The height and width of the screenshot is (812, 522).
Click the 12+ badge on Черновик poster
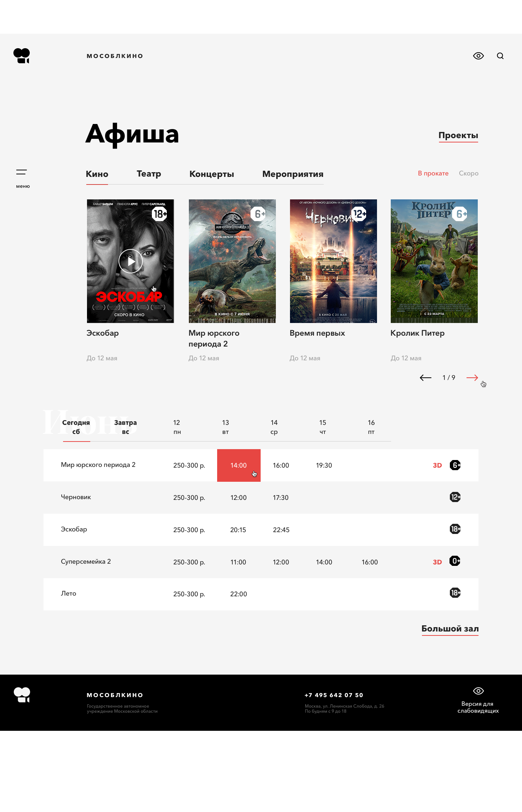coord(359,214)
